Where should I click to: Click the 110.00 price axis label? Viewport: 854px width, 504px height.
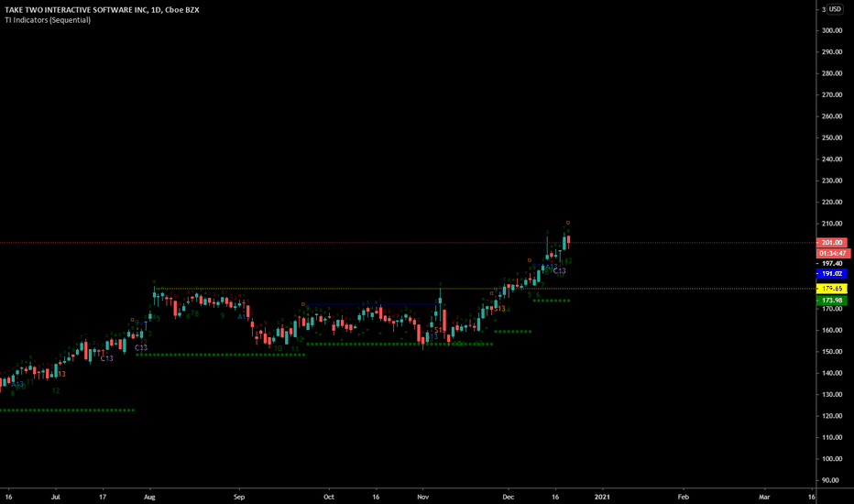(x=832, y=437)
